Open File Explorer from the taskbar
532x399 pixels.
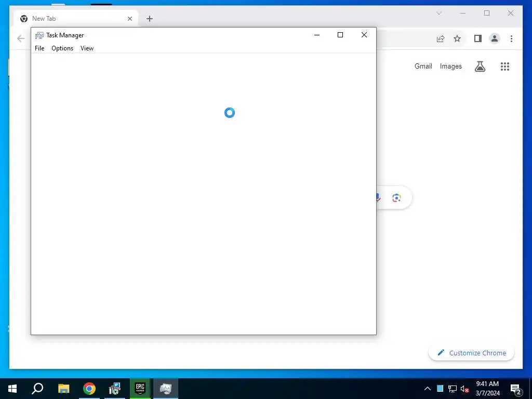click(x=63, y=389)
